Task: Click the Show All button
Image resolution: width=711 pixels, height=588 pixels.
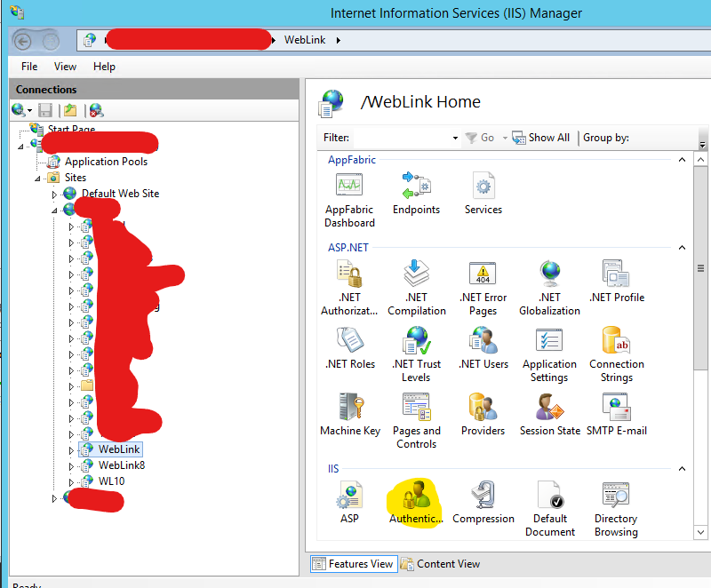Action: 541,138
